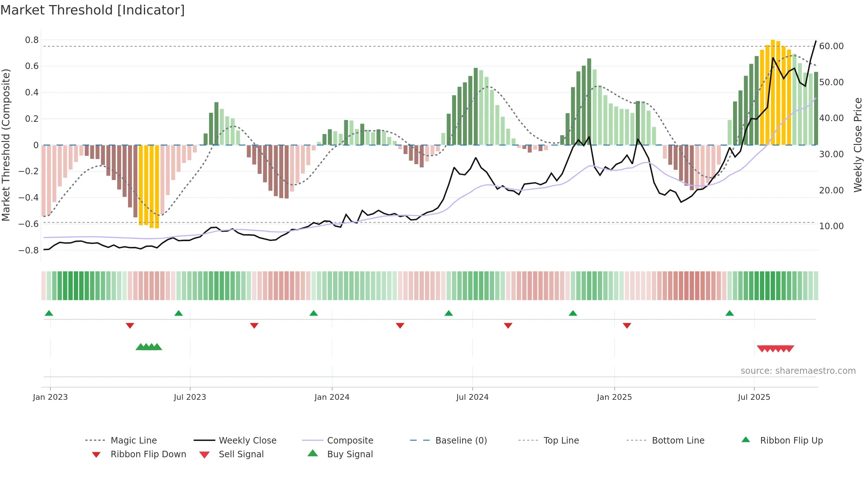Viewport: 868px width, 488px height.
Task: Click the −0.4 left axis tick label
Action: (29, 198)
